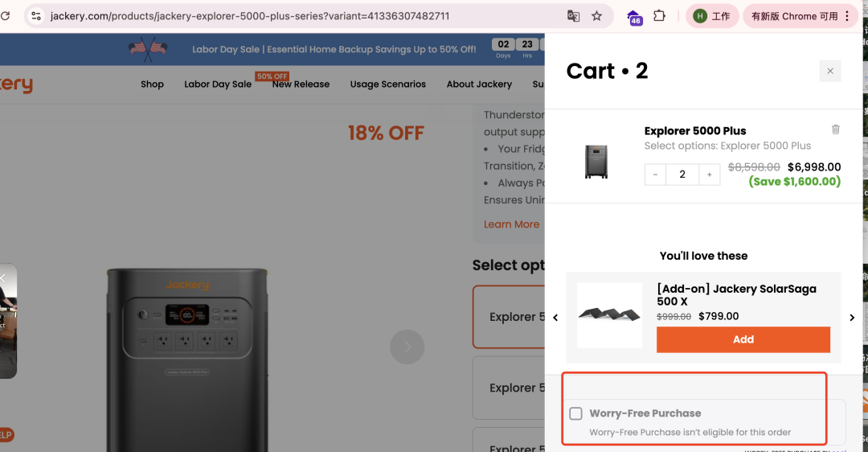Show previous recommended add-on
This screenshot has height=452, width=868.
(x=555, y=318)
